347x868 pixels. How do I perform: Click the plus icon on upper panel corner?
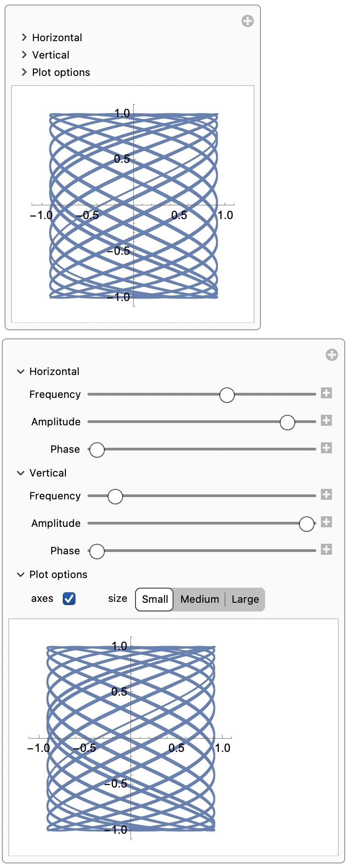pyautogui.click(x=248, y=21)
